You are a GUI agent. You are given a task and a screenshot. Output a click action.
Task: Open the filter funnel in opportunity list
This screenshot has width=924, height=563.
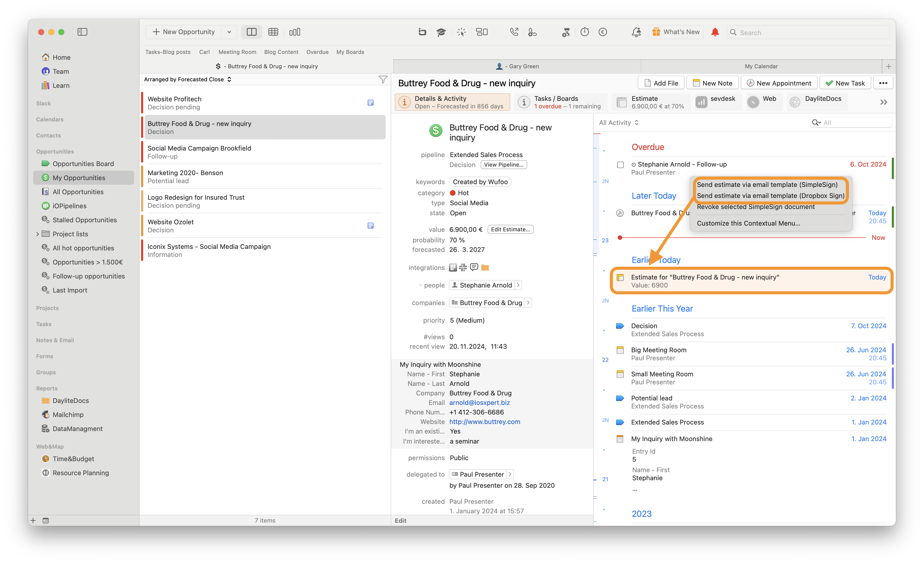tap(382, 80)
